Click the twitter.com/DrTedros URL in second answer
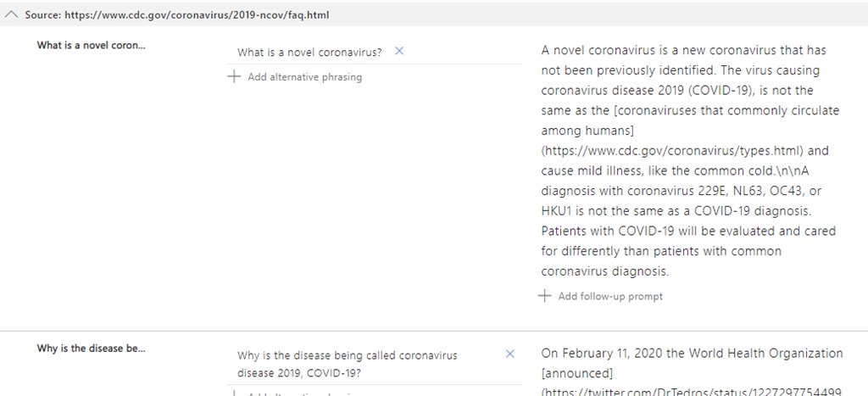Screen dimensions: 868x396 click(x=690, y=391)
